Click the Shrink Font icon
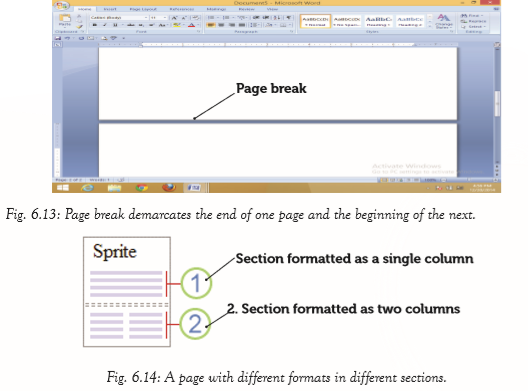 (184, 18)
